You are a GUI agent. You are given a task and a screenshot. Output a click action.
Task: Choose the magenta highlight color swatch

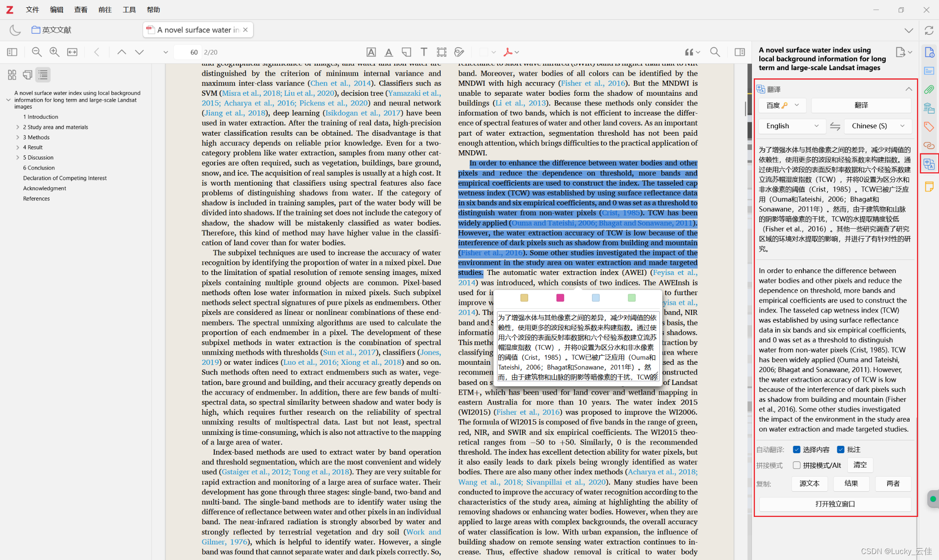(x=560, y=298)
